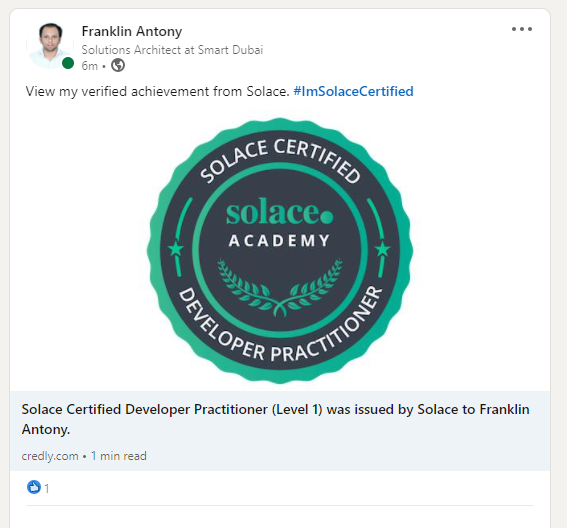Click the '1 min read' label
Viewport: 567px width, 528px height.
pyautogui.click(x=119, y=456)
